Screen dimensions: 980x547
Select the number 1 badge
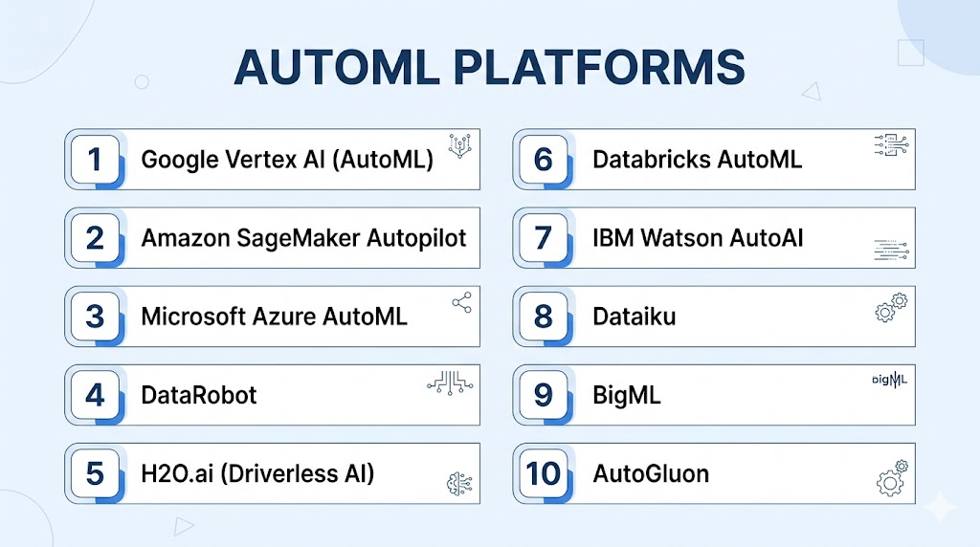click(x=94, y=159)
